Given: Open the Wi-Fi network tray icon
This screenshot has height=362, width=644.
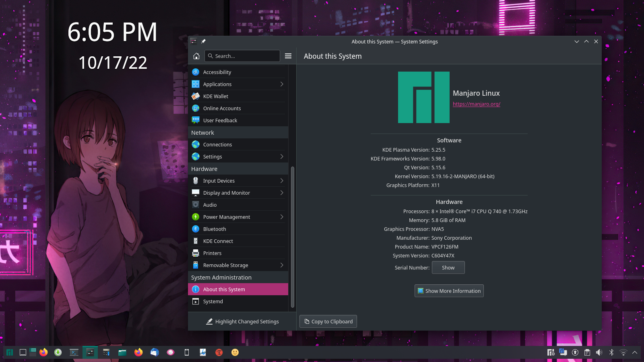Looking at the screenshot, I should tap(623, 352).
